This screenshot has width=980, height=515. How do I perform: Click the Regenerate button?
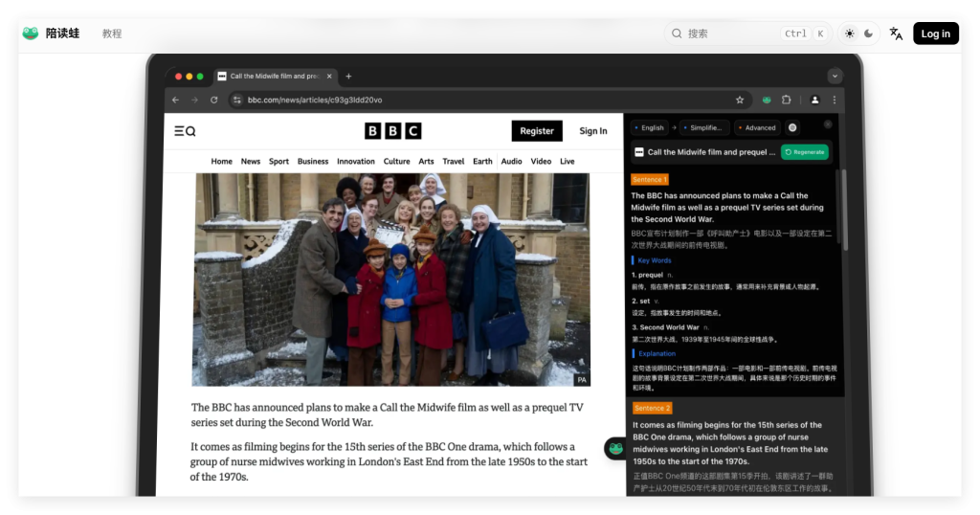[805, 152]
